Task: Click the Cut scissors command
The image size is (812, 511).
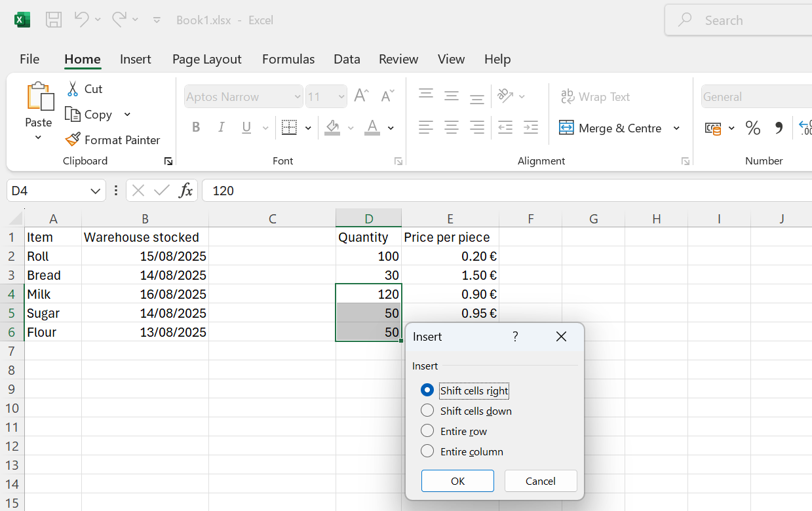Action: point(85,88)
